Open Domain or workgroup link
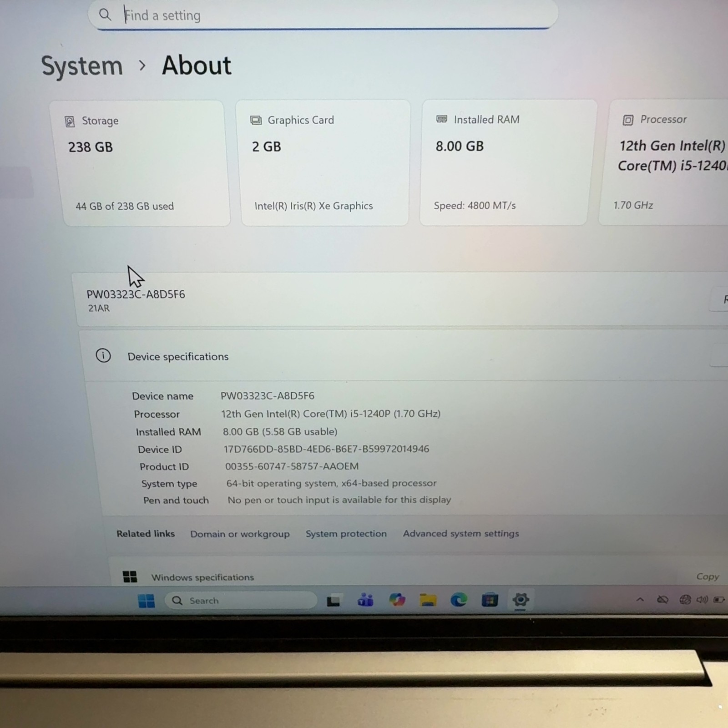The width and height of the screenshot is (728, 728). point(240,534)
